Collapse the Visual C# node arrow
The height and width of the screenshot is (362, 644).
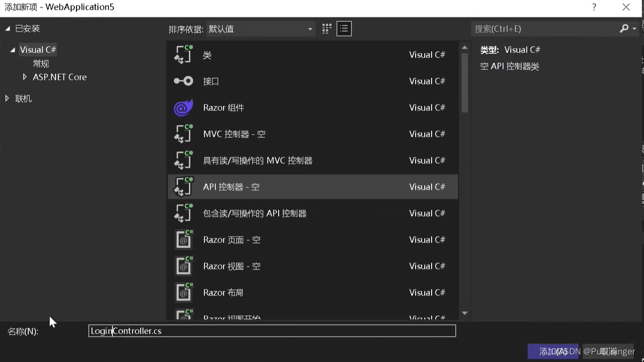[x=13, y=50]
